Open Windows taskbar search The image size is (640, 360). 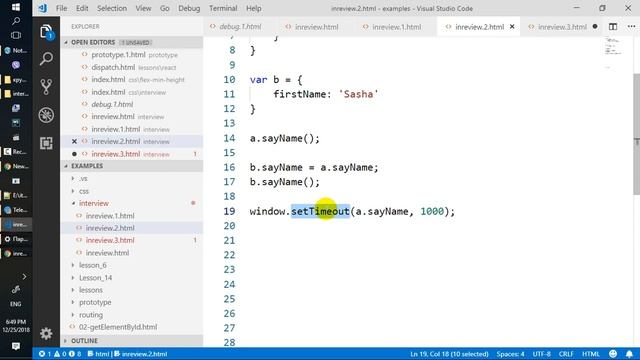tap(16, 21)
